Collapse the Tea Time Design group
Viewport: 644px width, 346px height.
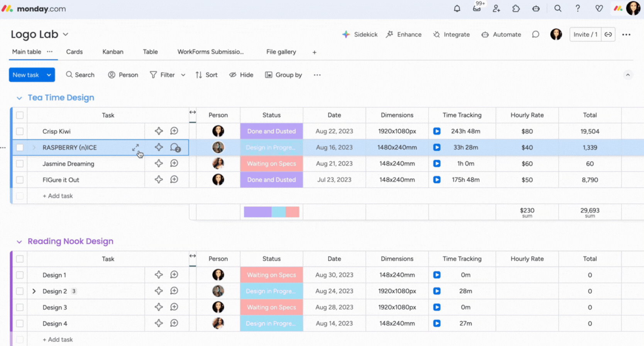point(19,98)
